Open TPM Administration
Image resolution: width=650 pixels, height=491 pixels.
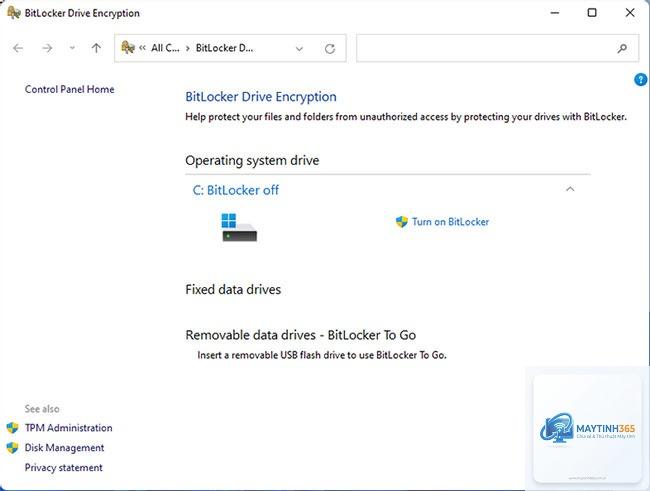(x=68, y=428)
